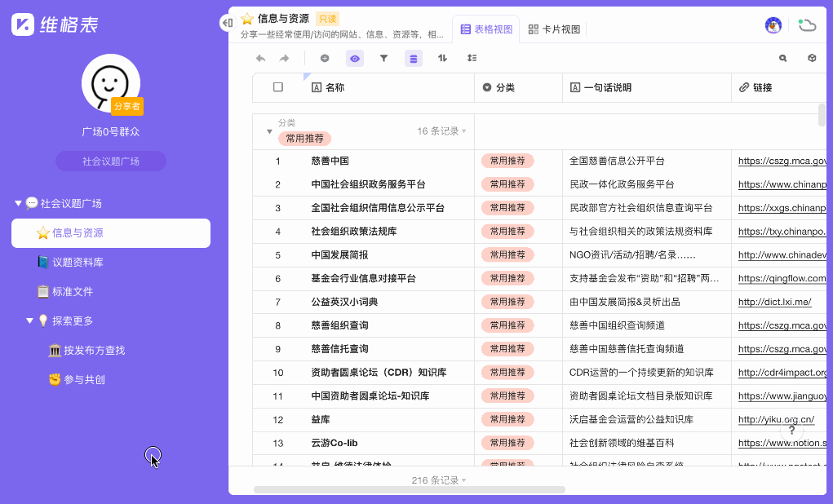This screenshot has height=504, width=833.
Task: Collapse the 常用推荐 group triangle
Action: (x=269, y=131)
